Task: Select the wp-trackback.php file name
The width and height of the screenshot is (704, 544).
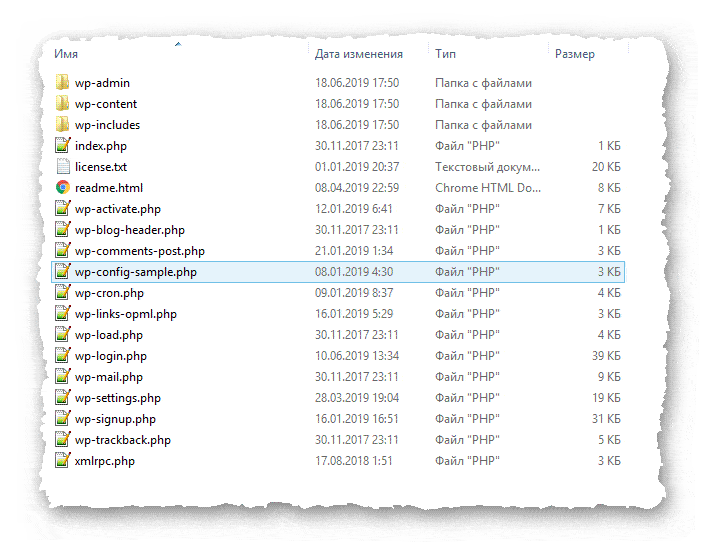Action: [x=123, y=440]
